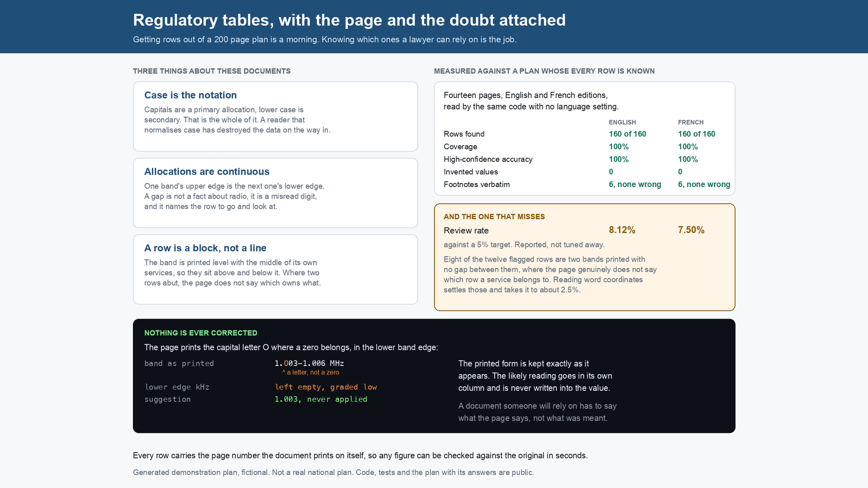868x488 pixels.
Task: Click the 'High-confidence accuracy' row label
Action: click(x=488, y=160)
